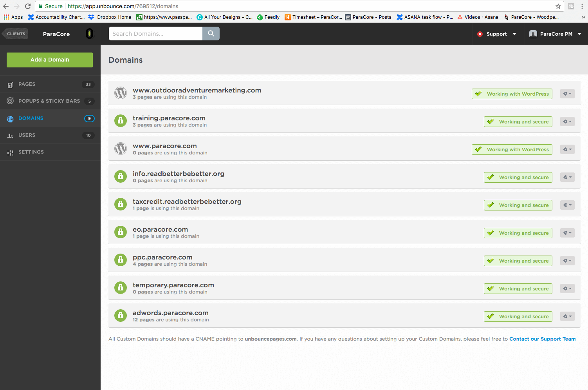Go back to Clients list
588x390 pixels.
point(15,34)
